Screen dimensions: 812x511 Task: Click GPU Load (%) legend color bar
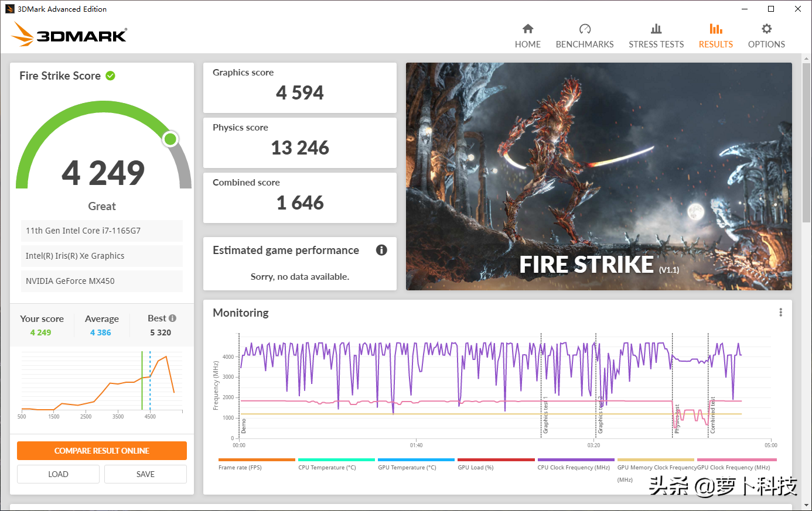click(x=496, y=460)
